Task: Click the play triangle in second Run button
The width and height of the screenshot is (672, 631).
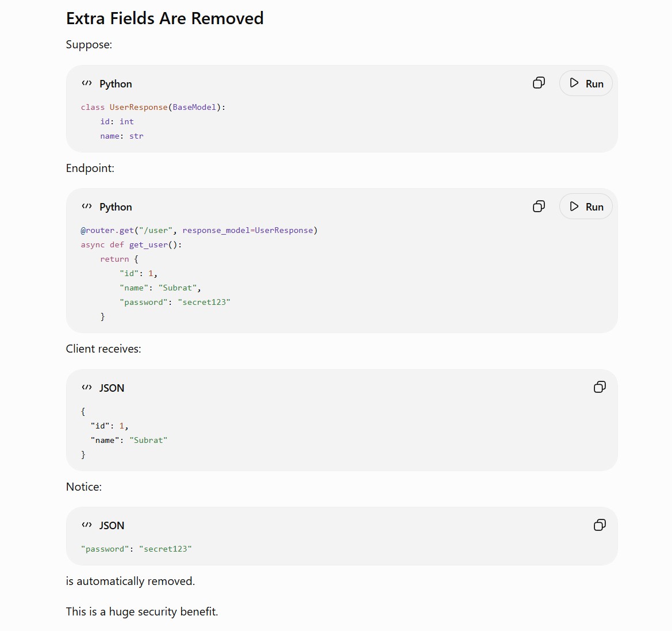Action: (574, 206)
